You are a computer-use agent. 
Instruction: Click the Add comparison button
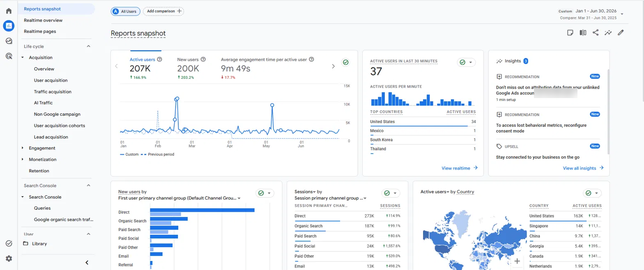click(x=163, y=11)
